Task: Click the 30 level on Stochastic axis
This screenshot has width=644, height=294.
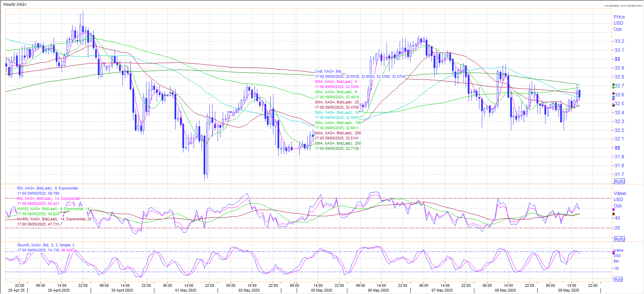Action: coord(617,268)
